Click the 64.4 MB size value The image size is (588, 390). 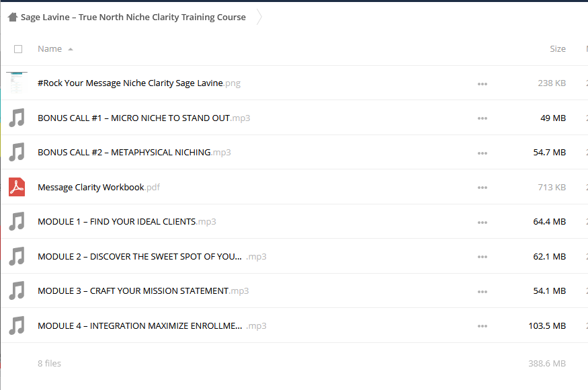click(550, 221)
